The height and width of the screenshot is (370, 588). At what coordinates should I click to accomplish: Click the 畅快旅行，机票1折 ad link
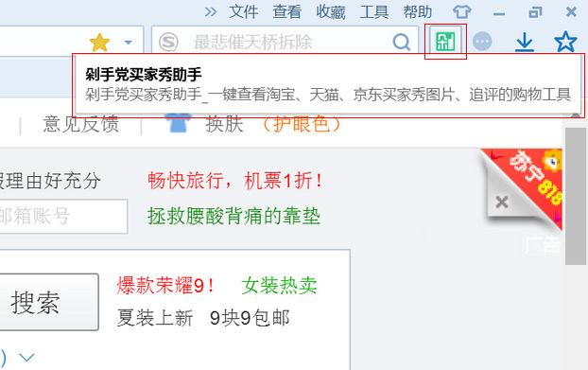point(234,181)
